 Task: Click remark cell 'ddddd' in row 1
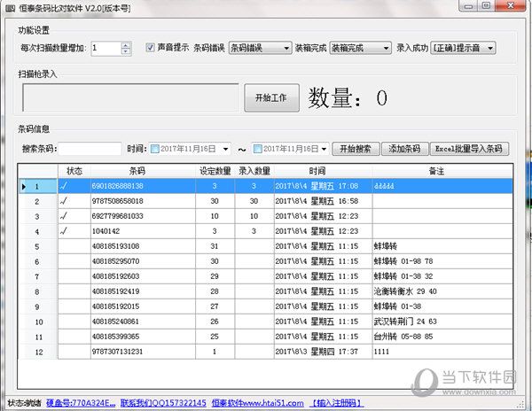[442, 186]
